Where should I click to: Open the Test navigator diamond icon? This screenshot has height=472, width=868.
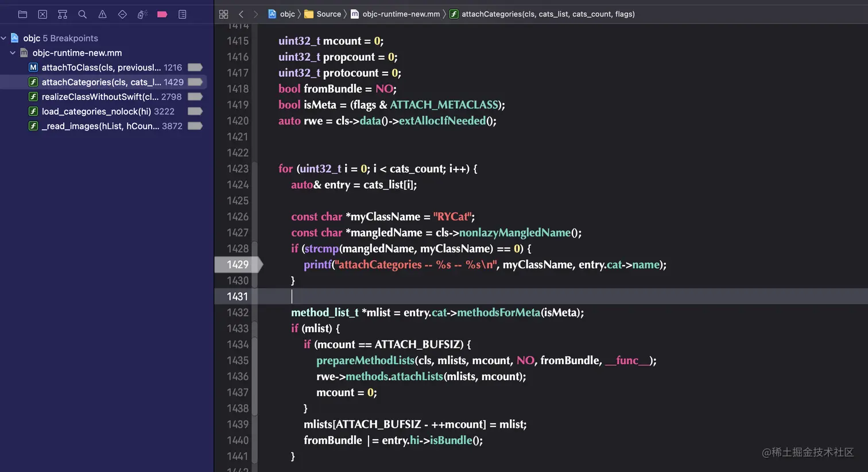coord(122,14)
